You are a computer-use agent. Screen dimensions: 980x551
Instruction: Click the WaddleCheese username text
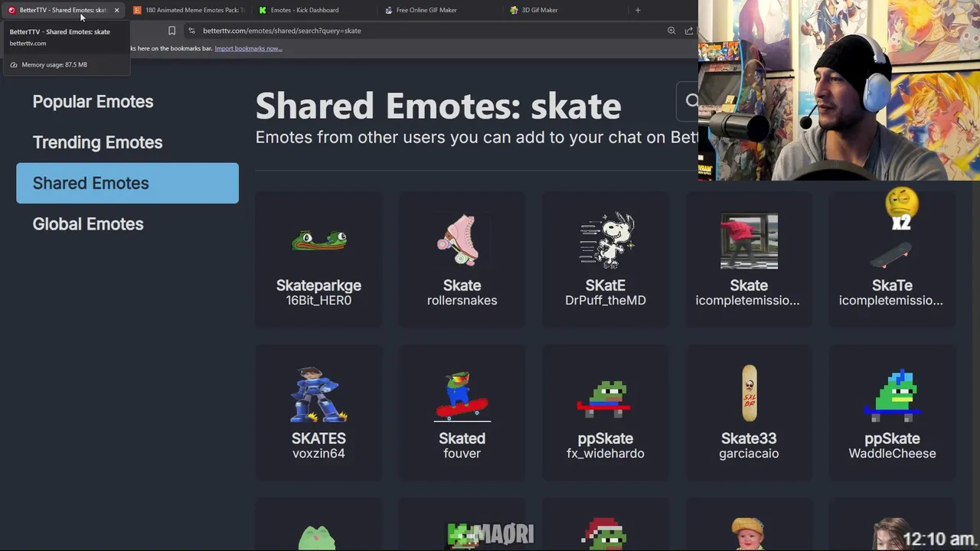click(892, 454)
